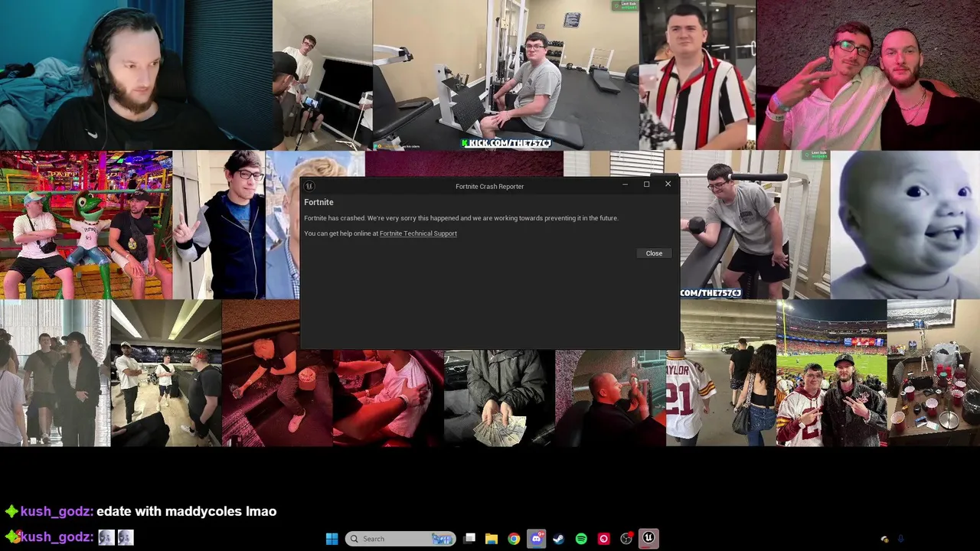Screen dimensions: 980x551
Task: Launch Google Chrome from the taskbar
Action: point(514,539)
